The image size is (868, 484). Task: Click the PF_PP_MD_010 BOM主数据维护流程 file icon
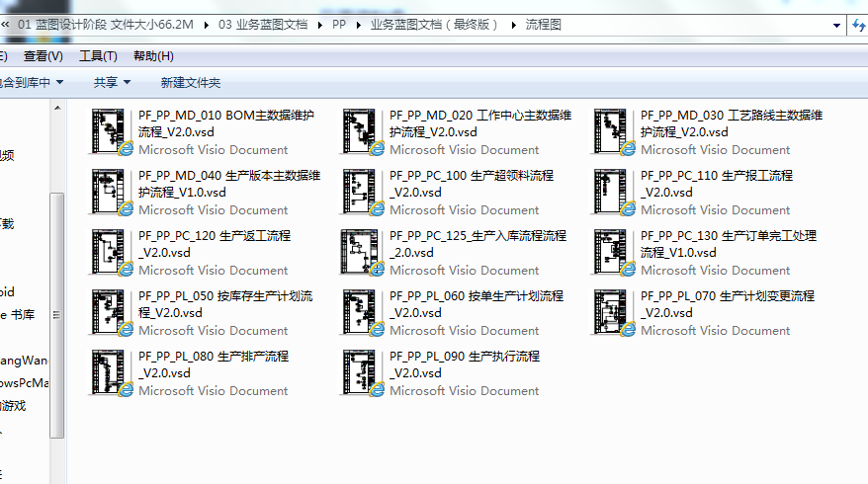[x=112, y=132]
